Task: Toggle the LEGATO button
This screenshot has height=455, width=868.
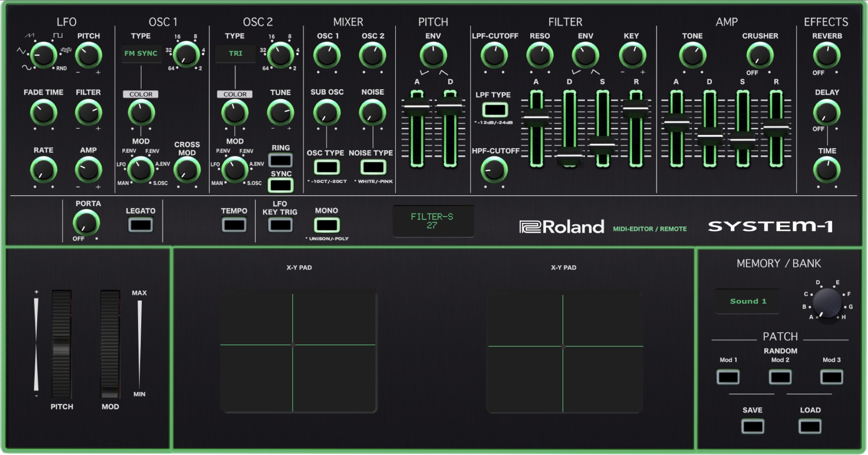Action: coord(140,224)
